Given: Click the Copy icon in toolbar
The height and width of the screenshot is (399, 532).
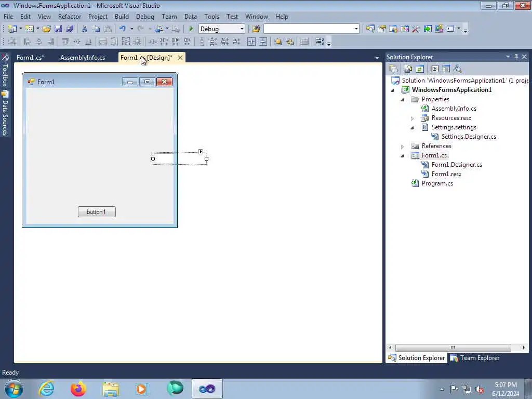Looking at the screenshot, I should tap(96, 29).
